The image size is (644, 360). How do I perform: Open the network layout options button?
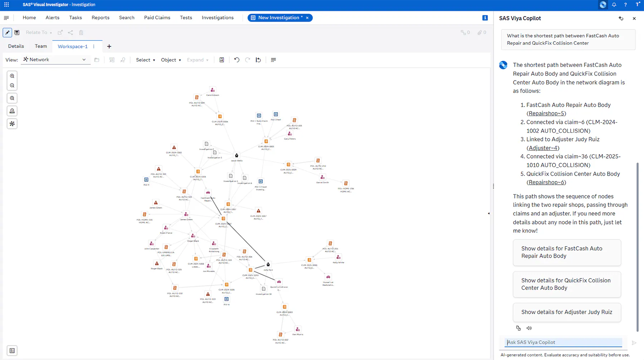pyautogui.click(x=12, y=124)
